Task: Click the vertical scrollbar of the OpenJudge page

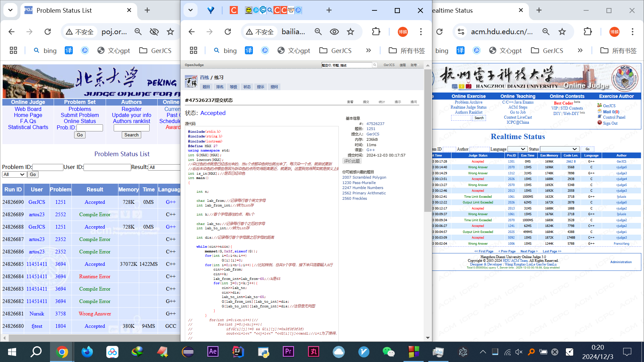Action: [x=428, y=141]
